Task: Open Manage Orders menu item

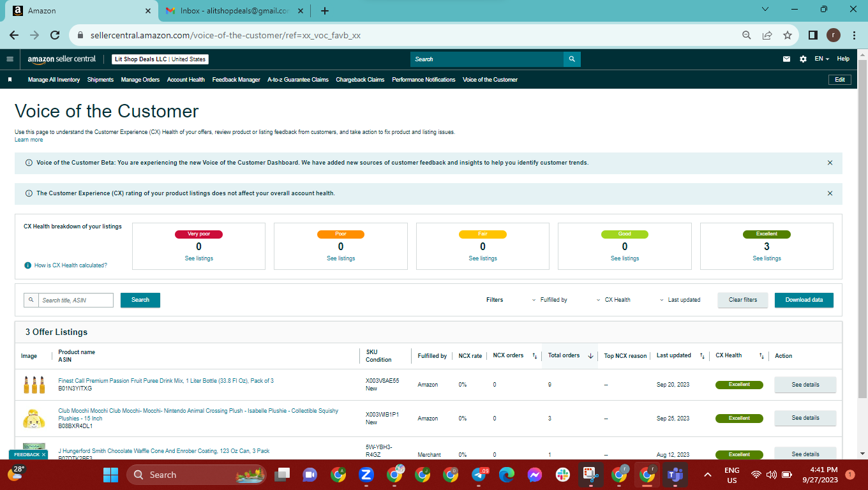Action: (140, 80)
